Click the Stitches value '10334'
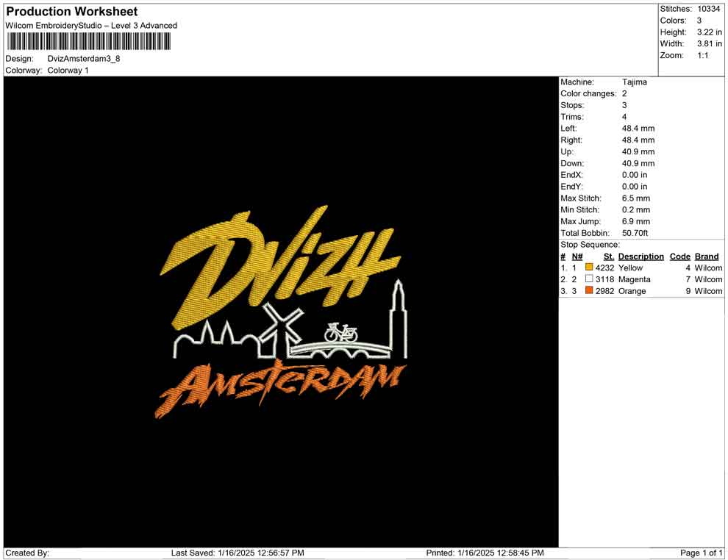This screenshot has width=728, height=560. pyautogui.click(x=708, y=9)
